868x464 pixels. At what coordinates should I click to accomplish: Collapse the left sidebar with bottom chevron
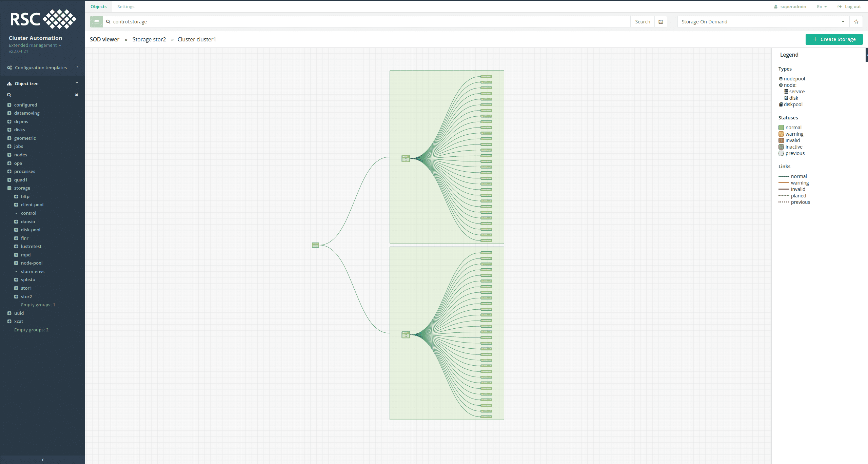tap(42, 460)
